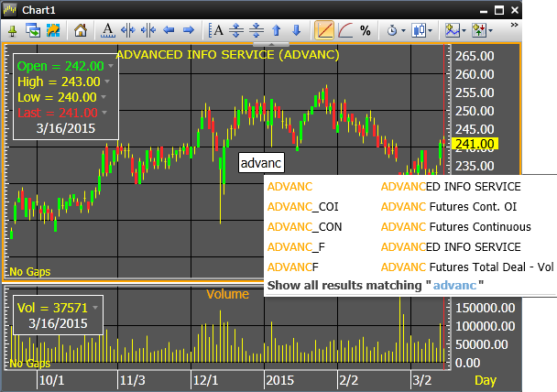
Task: Open the dropdown next to Open = 242.00
Action: pyautogui.click(x=111, y=66)
